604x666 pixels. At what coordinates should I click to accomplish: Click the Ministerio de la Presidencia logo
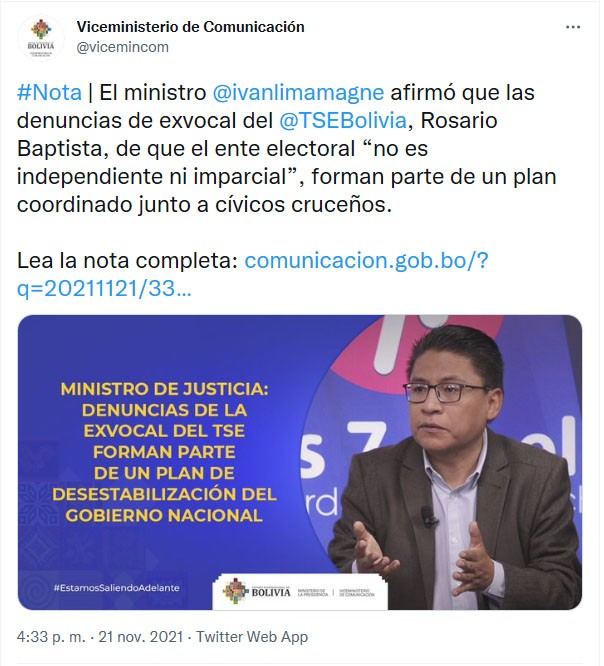[312, 592]
